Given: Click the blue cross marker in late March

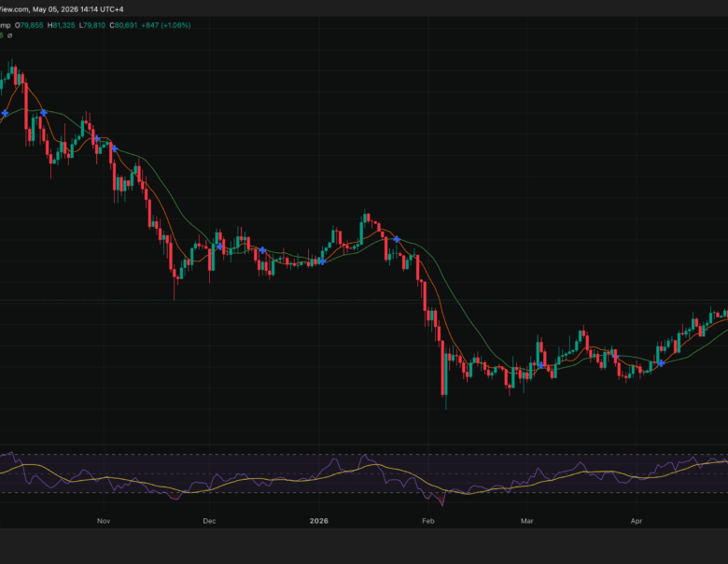Looking at the screenshot, I should point(616,357).
